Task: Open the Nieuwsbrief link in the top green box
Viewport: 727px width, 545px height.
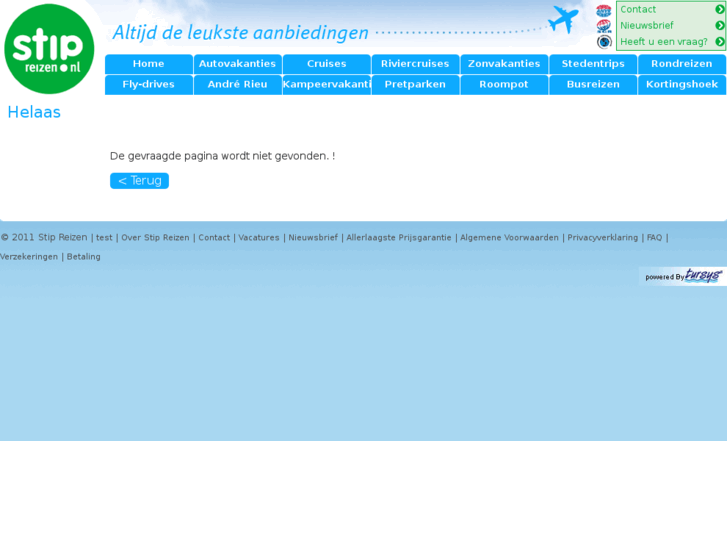Action: click(647, 26)
